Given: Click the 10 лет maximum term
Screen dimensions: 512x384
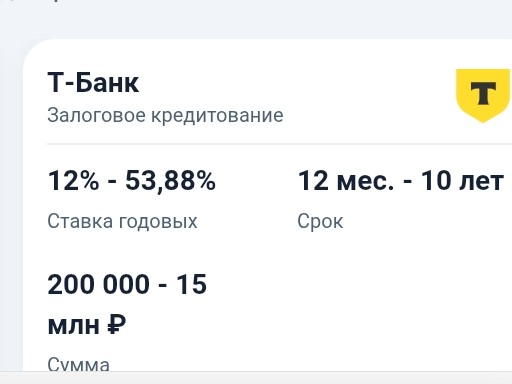Looking at the screenshot, I should pos(462,181).
